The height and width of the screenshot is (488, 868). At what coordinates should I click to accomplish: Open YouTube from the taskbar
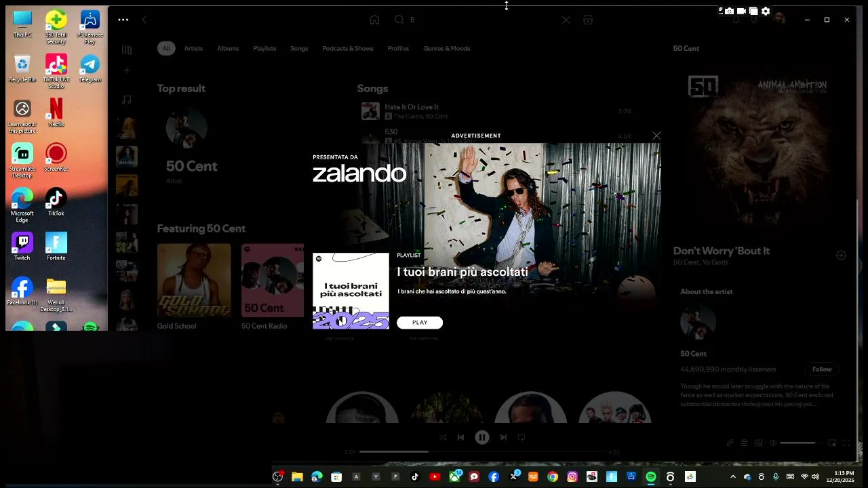[435, 477]
